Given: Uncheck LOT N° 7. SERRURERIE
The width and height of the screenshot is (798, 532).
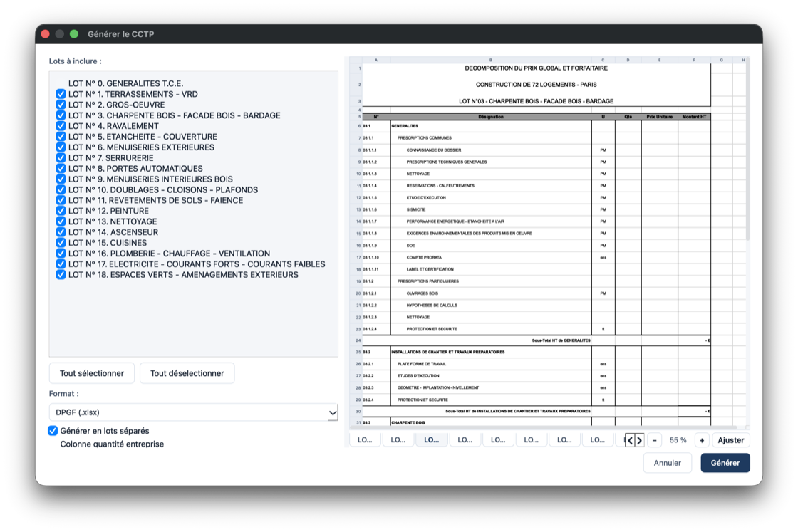Looking at the screenshot, I should click(x=61, y=158).
